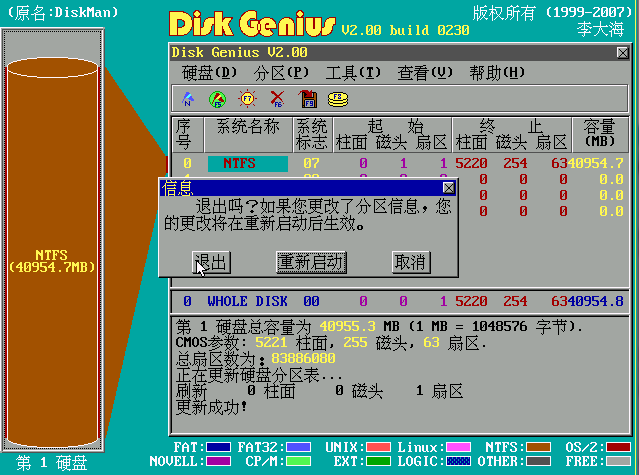Click the 李大海 author name
Image resolution: width=639 pixels, height=475 pixels.
600,29
